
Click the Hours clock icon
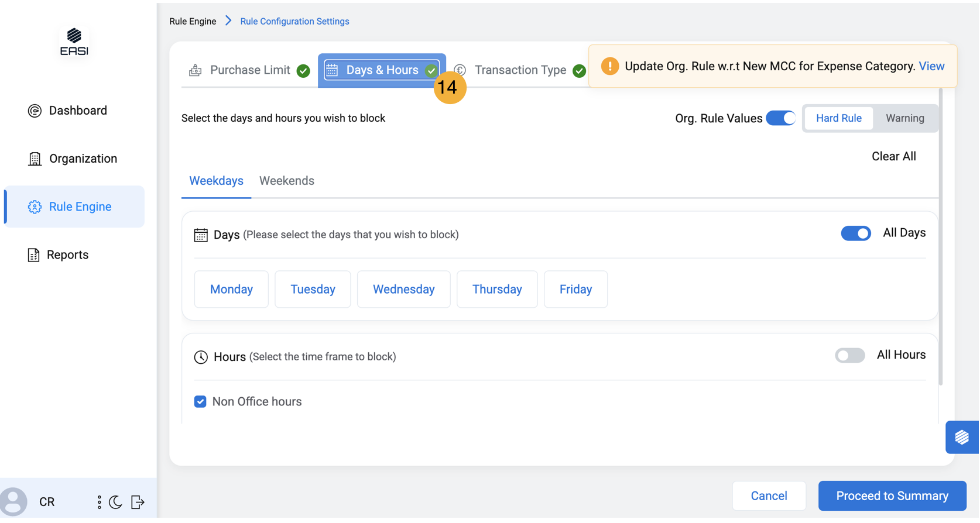point(201,357)
